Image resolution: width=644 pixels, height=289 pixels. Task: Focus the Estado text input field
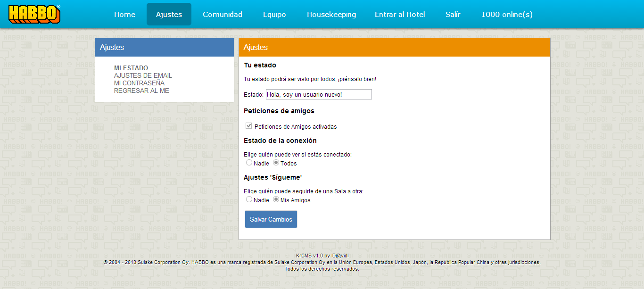pos(319,94)
